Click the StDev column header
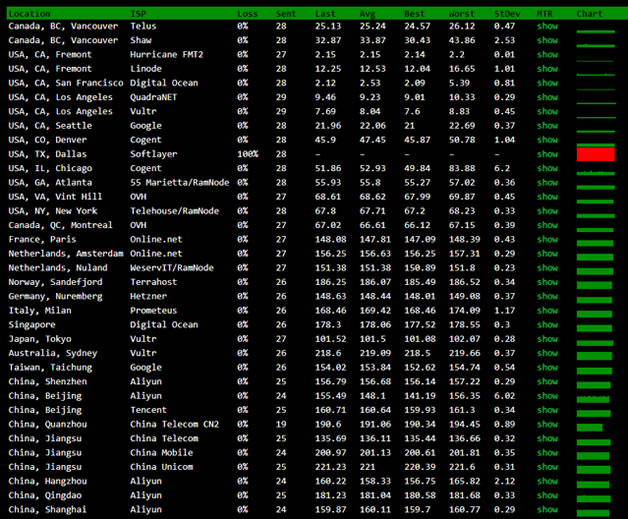The width and height of the screenshot is (628, 519). click(507, 14)
